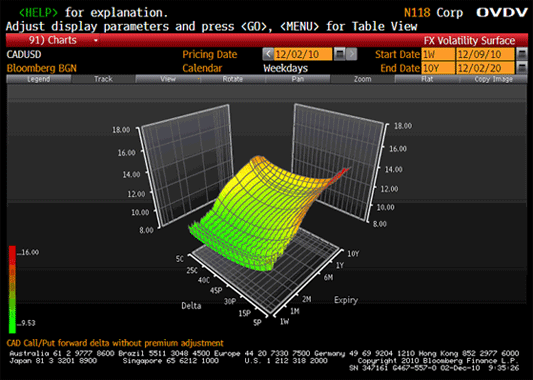
Task: Click the Pricing Date field 12/02/10
Action: pyautogui.click(x=303, y=54)
